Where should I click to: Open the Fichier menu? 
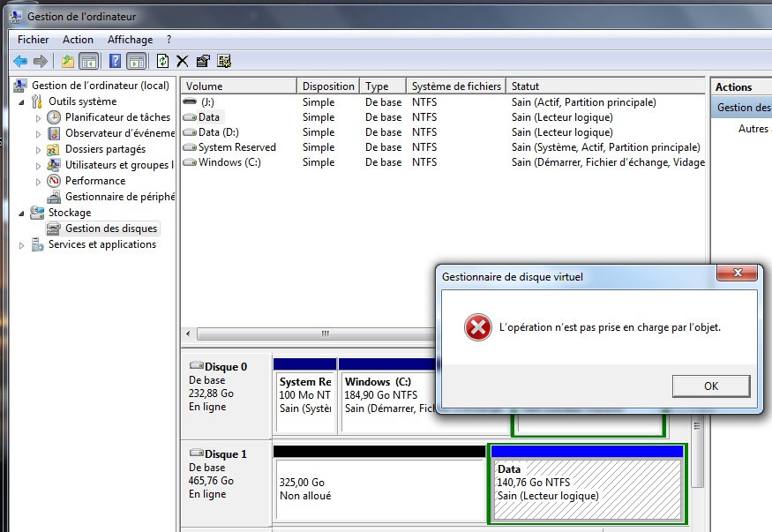(33, 40)
